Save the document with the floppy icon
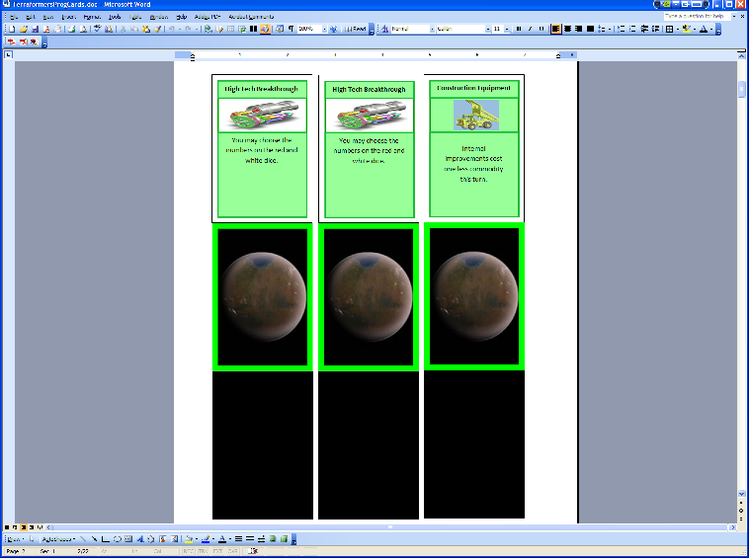 point(35,30)
